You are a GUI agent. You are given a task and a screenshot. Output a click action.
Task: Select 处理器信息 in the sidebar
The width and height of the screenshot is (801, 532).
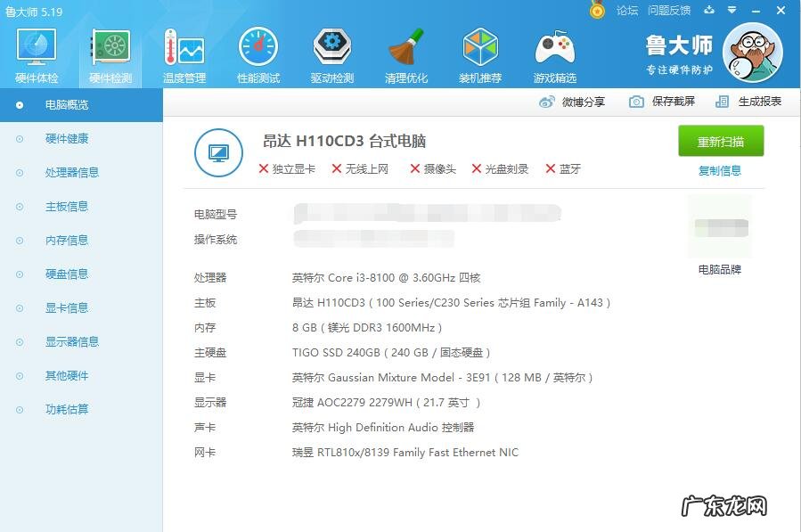pos(71,172)
